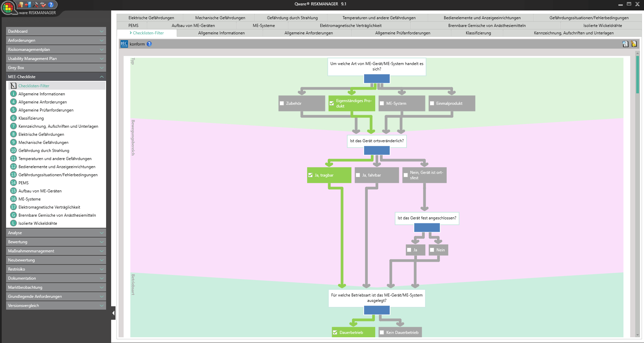Click the clear checklist broom icon
This screenshot has width=644, height=343.
[x=634, y=44]
